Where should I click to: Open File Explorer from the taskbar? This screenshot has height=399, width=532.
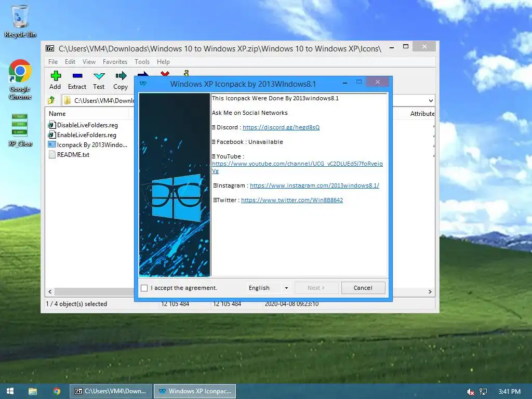click(x=33, y=391)
